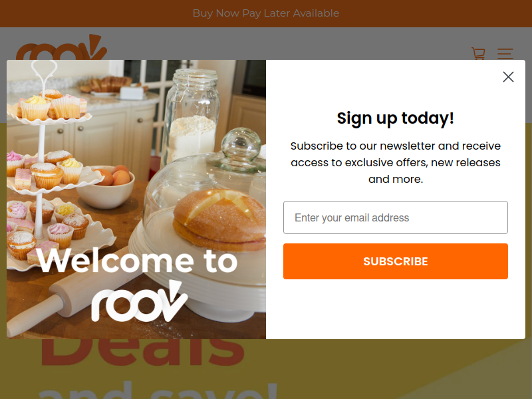The height and width of the screenshot is (399, 532).
Task: Click the orange SUBSCRIBE button
Action: pyautogui.click(x=396, y=261)
